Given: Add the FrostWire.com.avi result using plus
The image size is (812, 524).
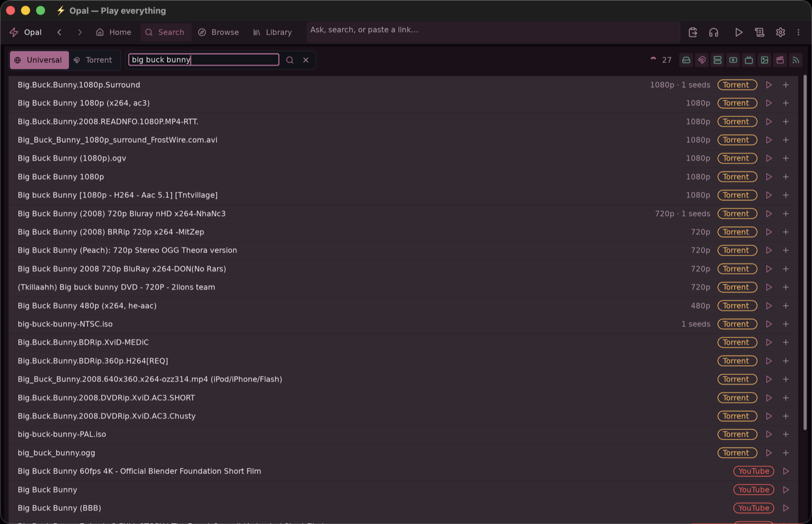Looking at the screenshot, I should (x=786, y=140).
